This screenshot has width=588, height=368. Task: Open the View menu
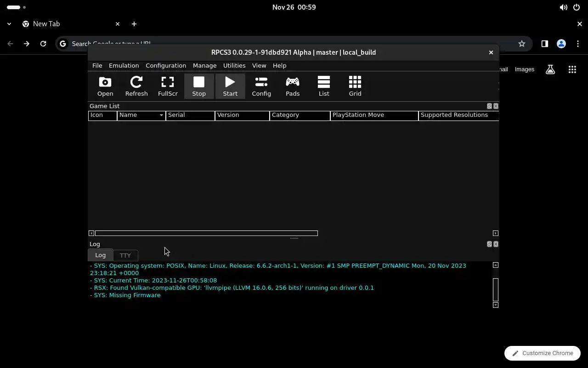click(x=259, y=66)
